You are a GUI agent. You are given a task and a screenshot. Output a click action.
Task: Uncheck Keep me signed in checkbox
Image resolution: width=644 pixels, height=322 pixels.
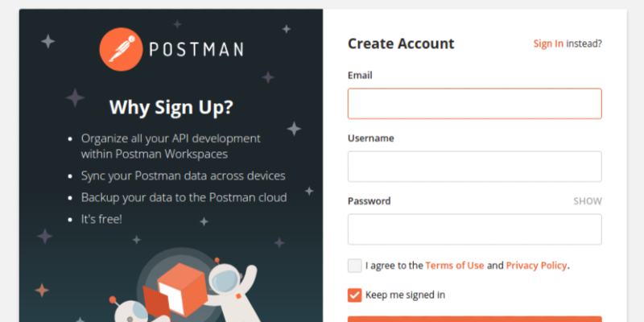[355, 295]
